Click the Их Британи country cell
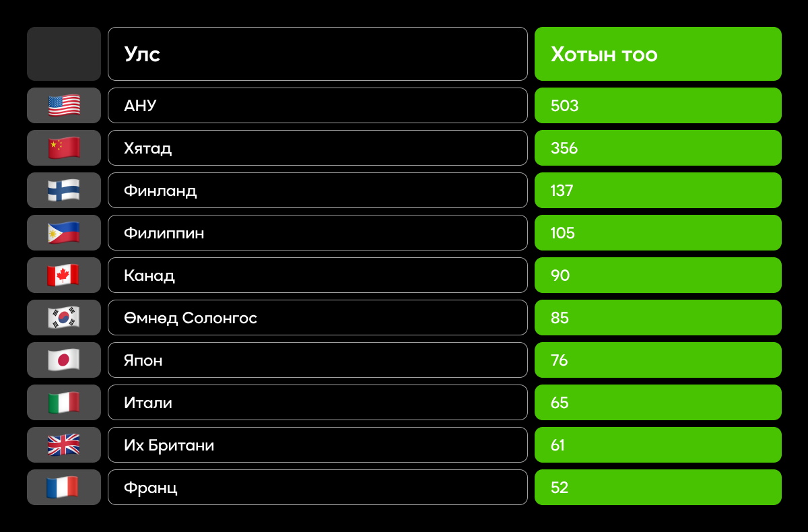Image resolution: width=808 pixels, height=532 pixels. point(317,444)
